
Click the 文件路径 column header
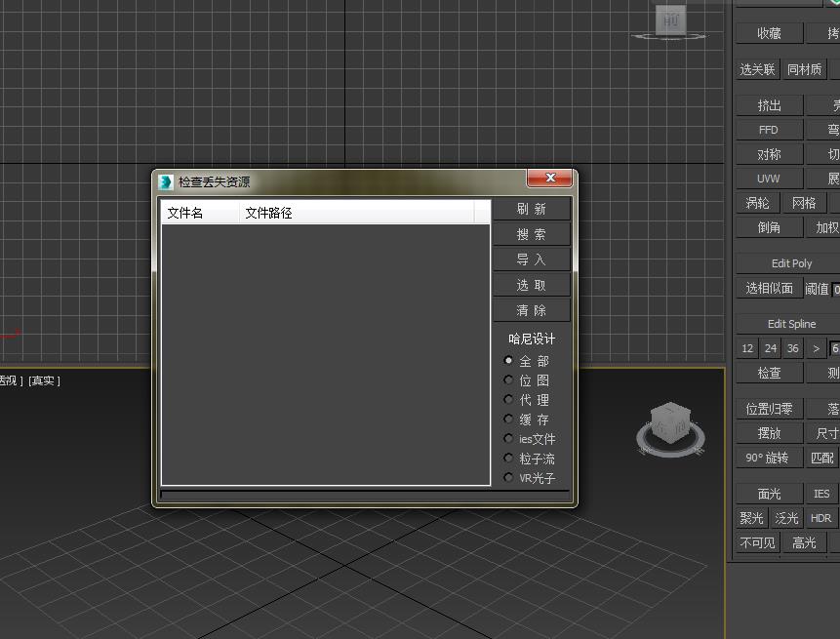tap(356, 213)
